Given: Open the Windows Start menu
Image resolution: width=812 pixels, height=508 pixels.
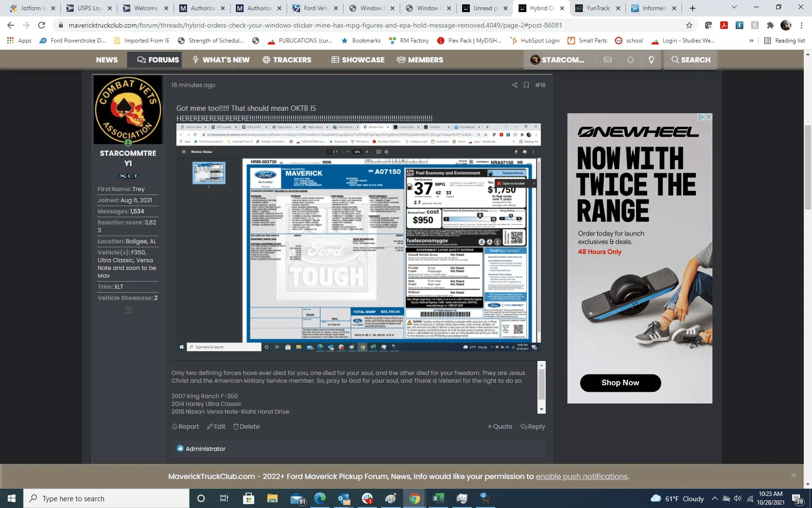Looking at the screenshot, I should 12,498.
